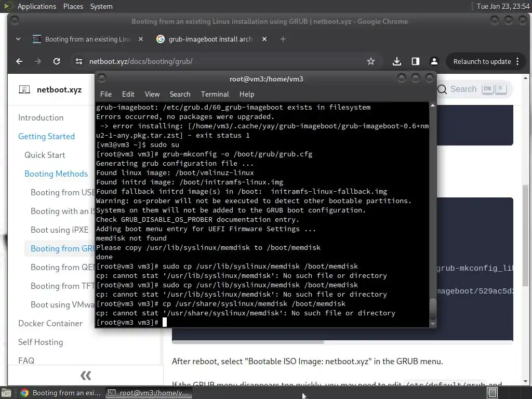Close the 'Booting from an existing Linux' tab
The image size is (532, 399).
tap(141, 39)
